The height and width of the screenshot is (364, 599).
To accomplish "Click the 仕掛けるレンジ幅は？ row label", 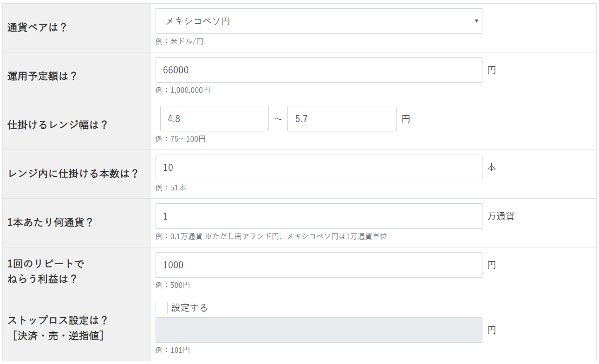I will [58, 125].
